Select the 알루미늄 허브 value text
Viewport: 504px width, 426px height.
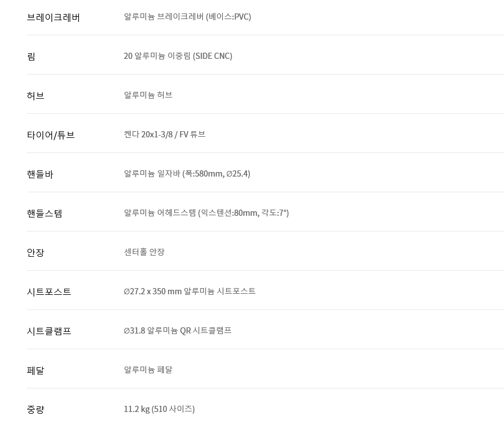148,95
